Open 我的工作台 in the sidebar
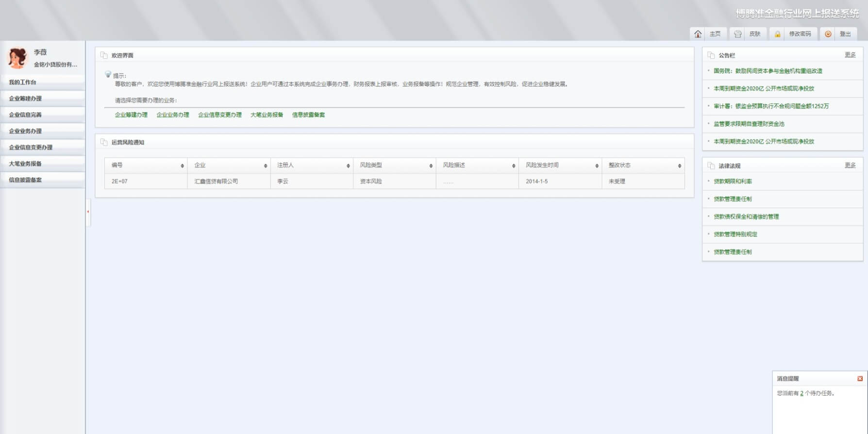This screenshot has width=868, height=434. tap(23, 83)
